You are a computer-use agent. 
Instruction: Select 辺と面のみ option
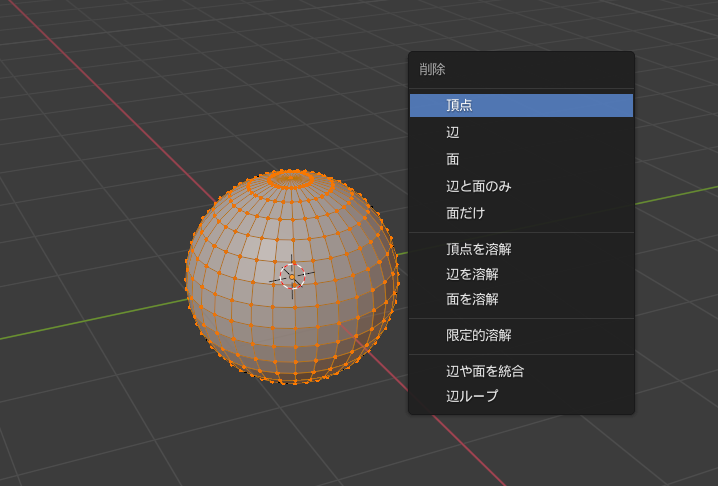pos(521,186)
